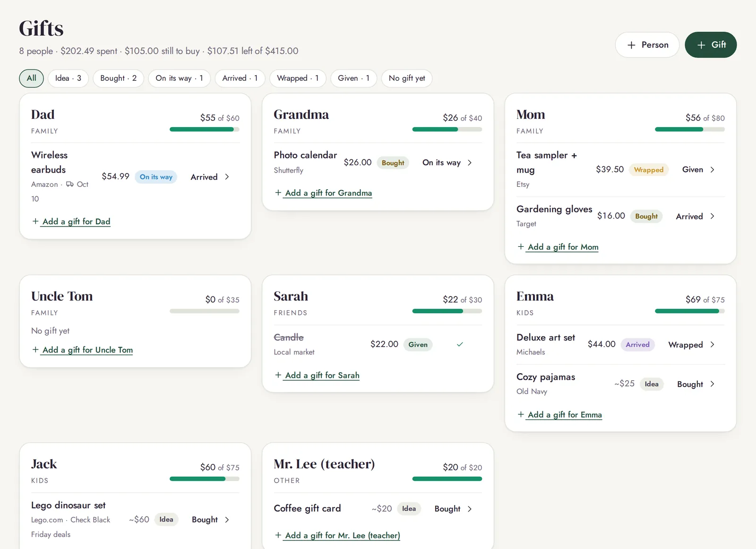
Task: Open the crossed-out Candle gift
Action: (x=289, y=337)
